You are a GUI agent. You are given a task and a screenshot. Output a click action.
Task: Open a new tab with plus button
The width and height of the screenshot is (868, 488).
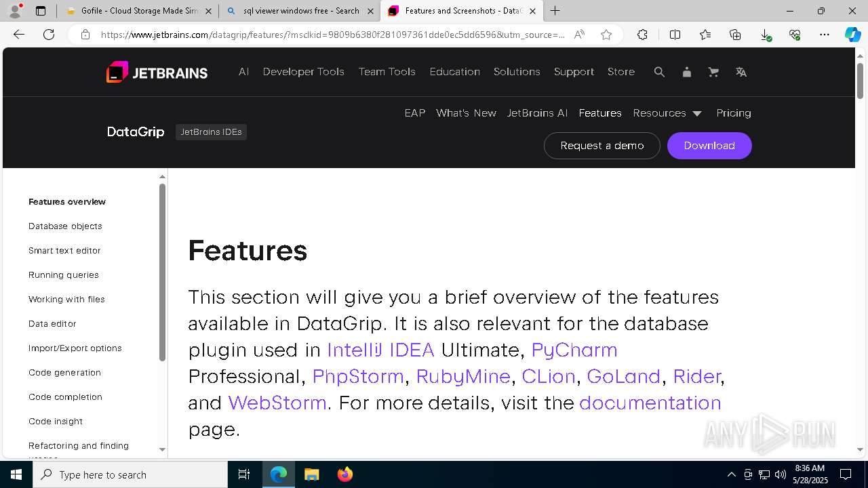point(555,11)
